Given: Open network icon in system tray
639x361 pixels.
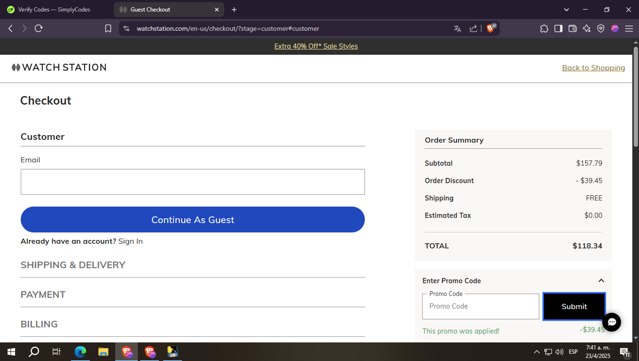Looking at the screenshot, I should click(548, 352).
